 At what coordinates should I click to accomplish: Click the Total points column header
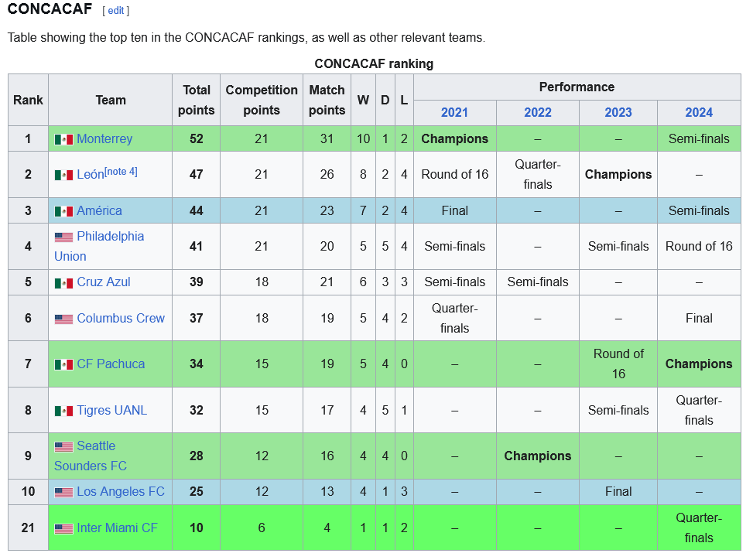pos(197,100)
